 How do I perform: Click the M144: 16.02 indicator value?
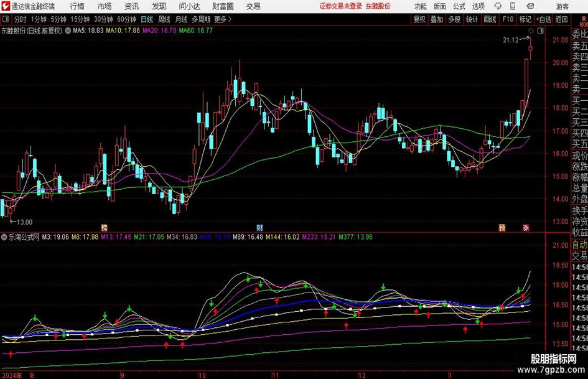[282, 236]
